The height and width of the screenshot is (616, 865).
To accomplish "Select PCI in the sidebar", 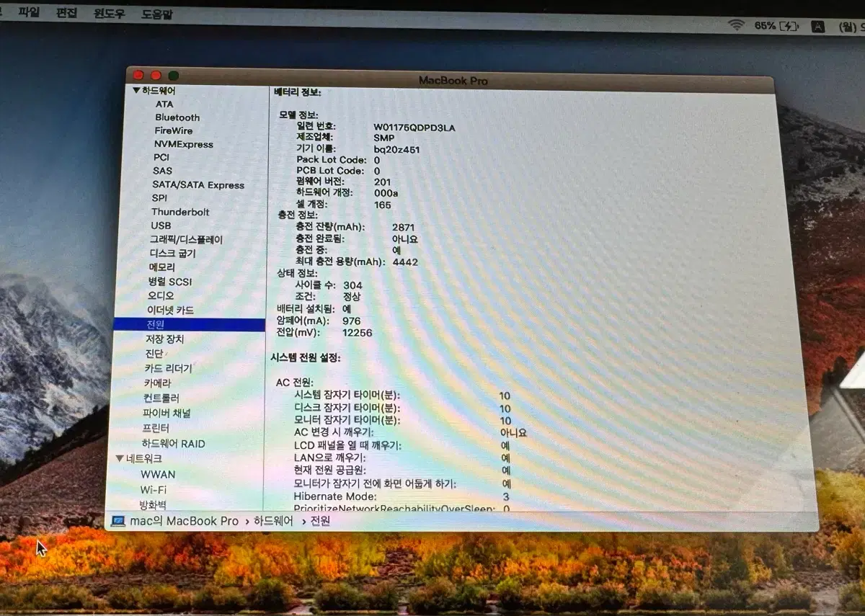I will 161,157.
